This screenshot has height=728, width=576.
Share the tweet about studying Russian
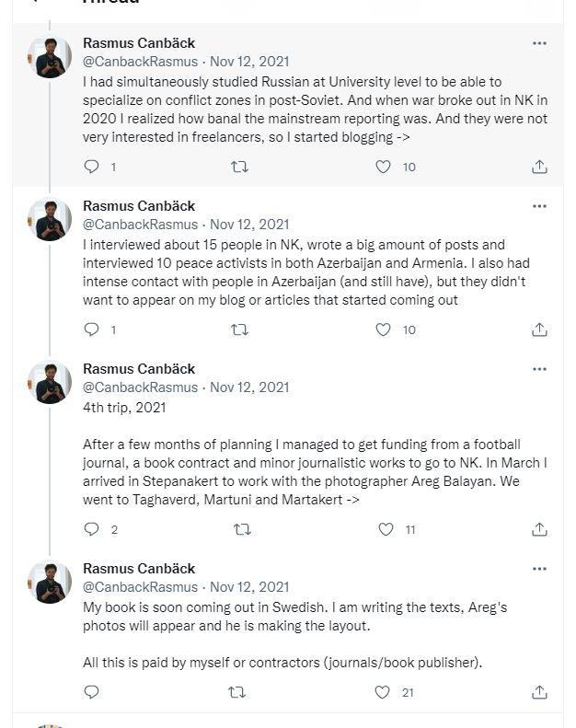tap(539, 167)
